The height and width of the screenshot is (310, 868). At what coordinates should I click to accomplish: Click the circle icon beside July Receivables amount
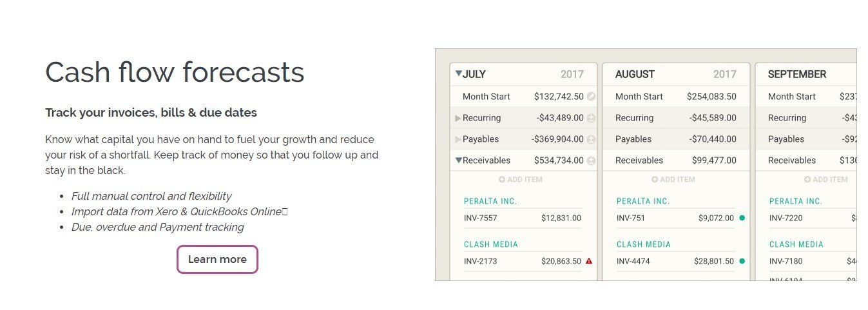(591, 160)
